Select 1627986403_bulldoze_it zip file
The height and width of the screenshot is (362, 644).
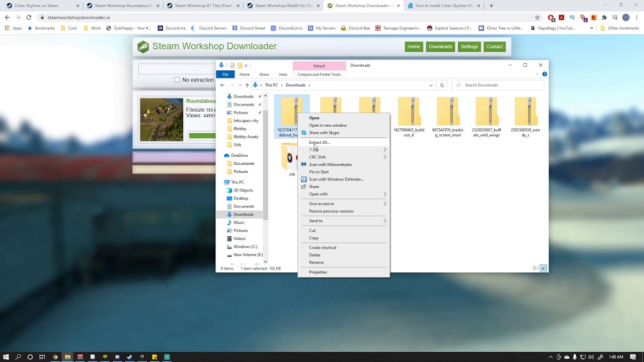click(409, 117)
